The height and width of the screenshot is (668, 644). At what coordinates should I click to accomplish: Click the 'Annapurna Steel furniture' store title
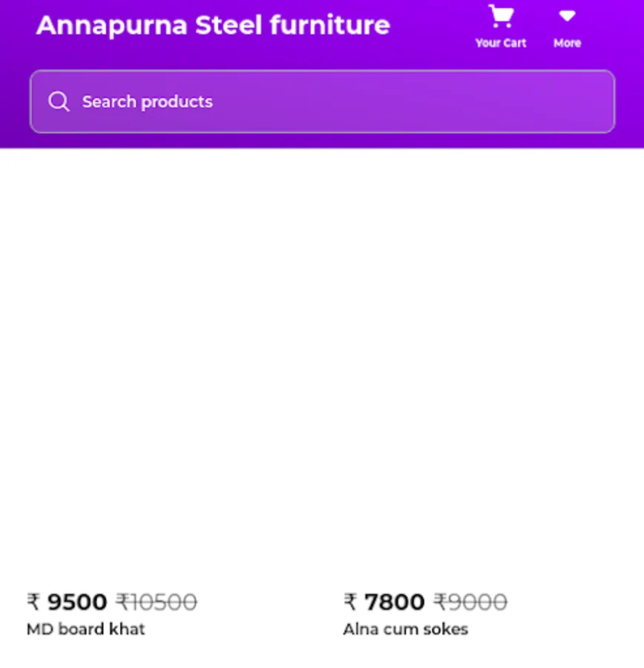coord(214,24)
